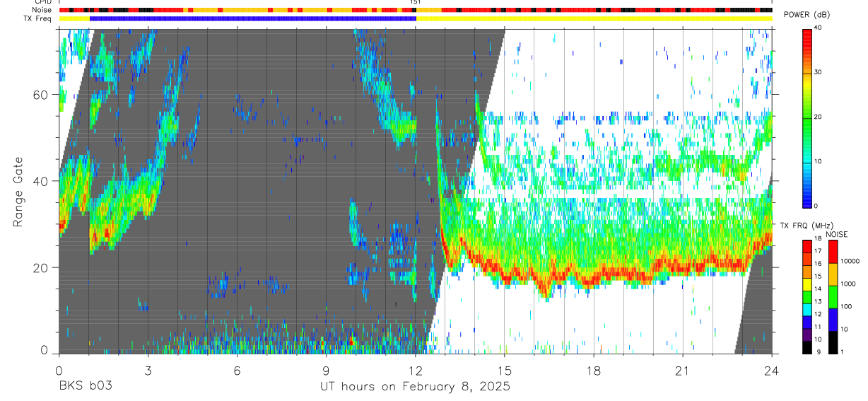Viewport: 868px width, 401px height.
Task: Click x-axis tick label '24'
Action: click(x=772, y=370)
